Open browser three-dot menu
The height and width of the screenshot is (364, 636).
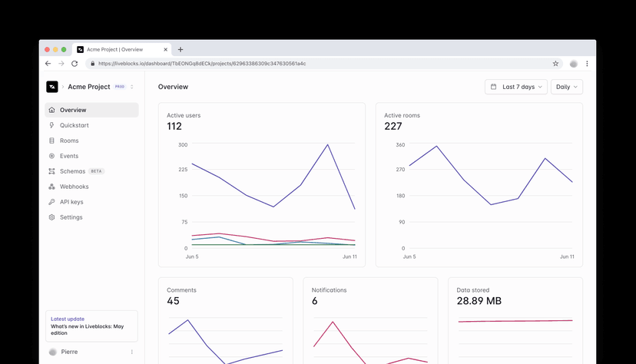coord(587,64)
